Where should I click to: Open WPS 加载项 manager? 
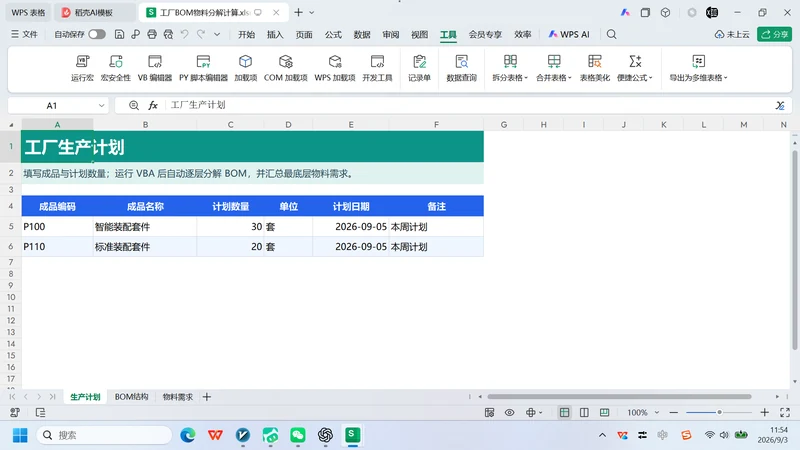click(x=335, y=68)
